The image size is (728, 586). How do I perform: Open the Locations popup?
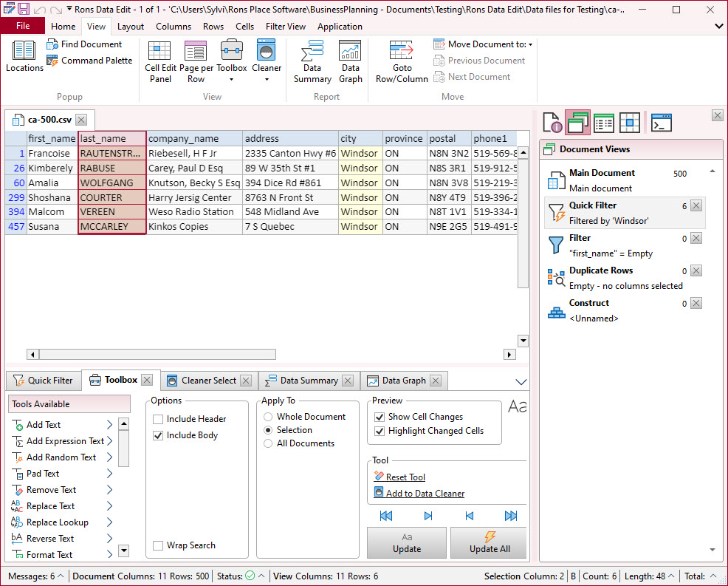[x=24, y=52]
